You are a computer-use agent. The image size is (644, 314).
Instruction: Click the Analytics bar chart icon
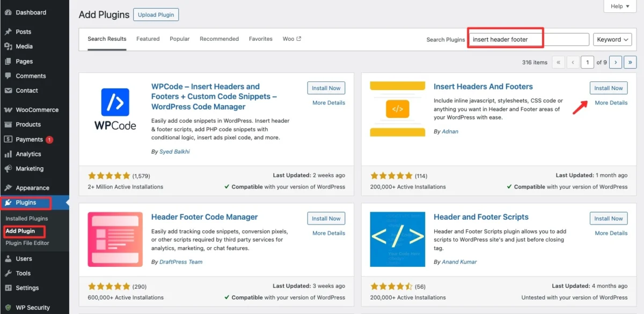pyautogui.click(x=8, y=154)
